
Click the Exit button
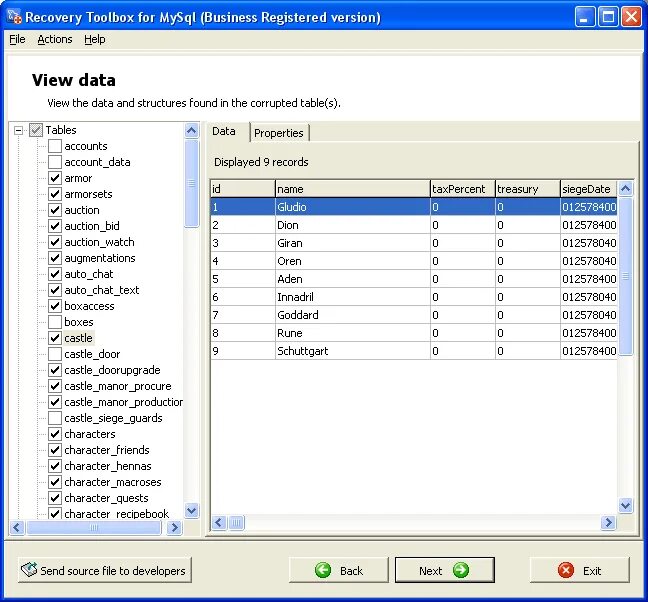point(580,570)
